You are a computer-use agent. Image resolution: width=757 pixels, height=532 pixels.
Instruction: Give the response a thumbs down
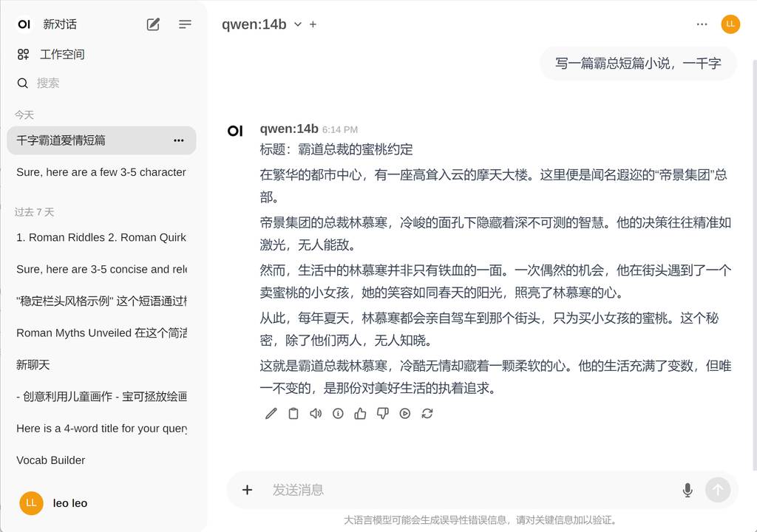point(382,414)
